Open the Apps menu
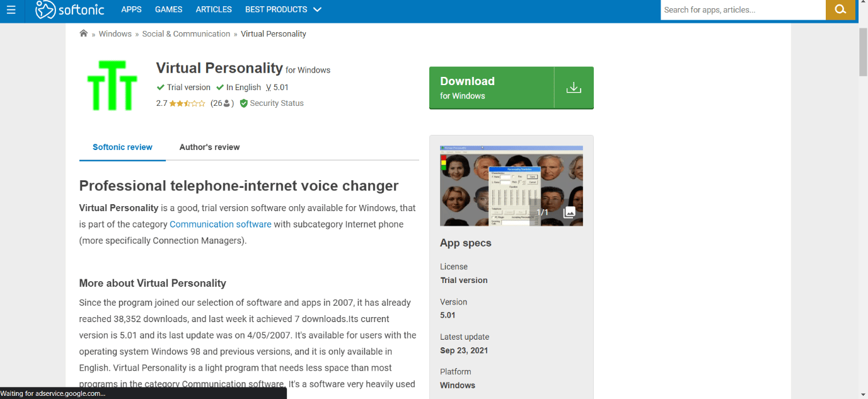The height and width of the screenshot is (399, 868). point(131,9)
